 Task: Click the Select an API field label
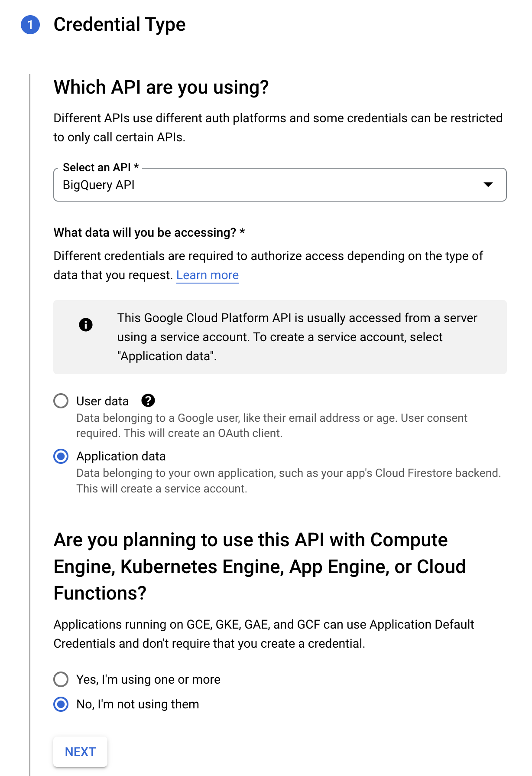pyautogui.click(x=101, y=167)
